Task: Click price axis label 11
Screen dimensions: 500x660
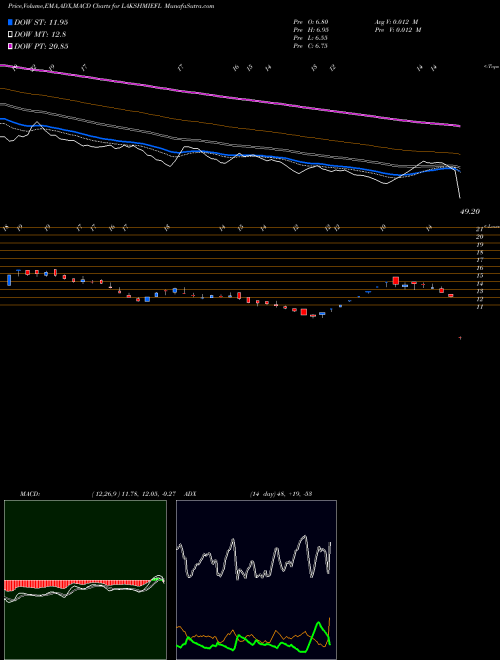Action: pyautogui.click(x=479, y=307)
